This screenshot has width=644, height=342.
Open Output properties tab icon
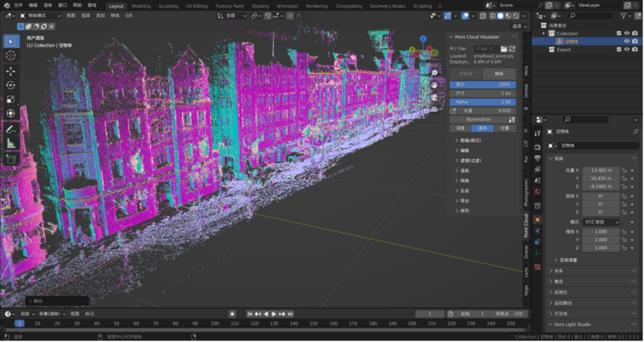[x=537, y=158]
